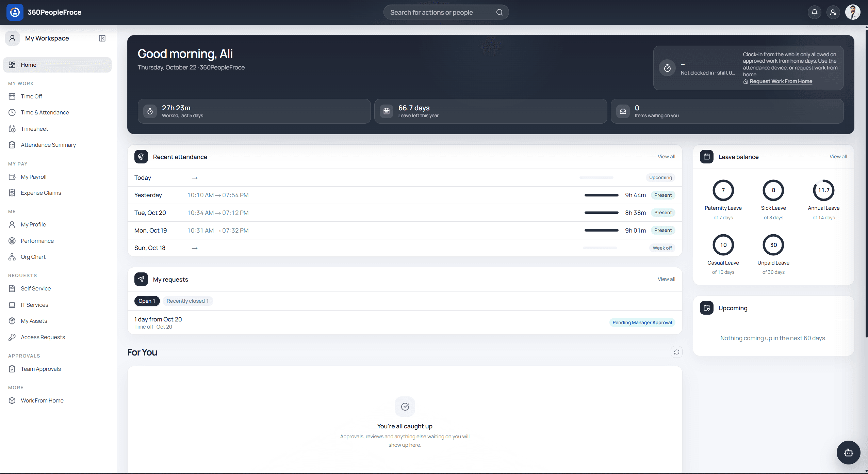Click the My Assets box icon
The height and width of the screenshot is (474, 868).
[12, 321]
